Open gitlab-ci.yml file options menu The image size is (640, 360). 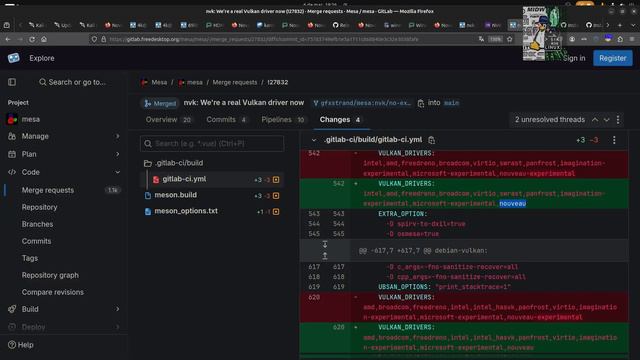[x=614, y=140]
